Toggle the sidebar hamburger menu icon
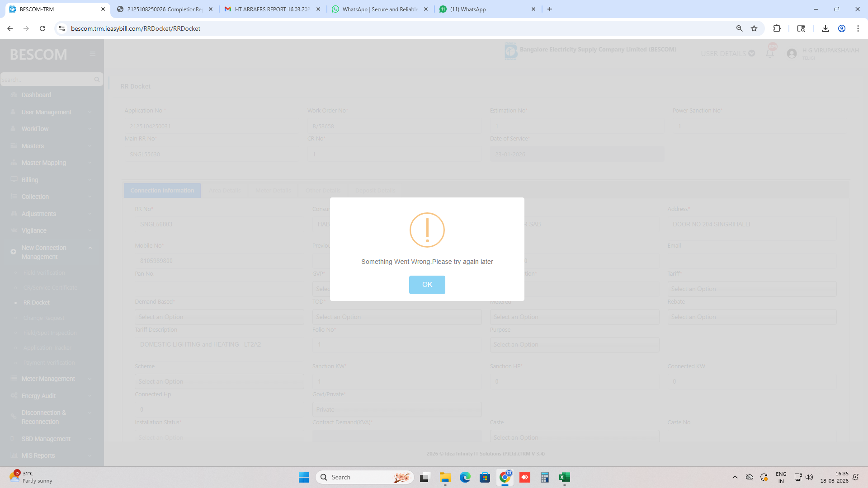This screenshot has width=868, height=488. coord(93,54)
